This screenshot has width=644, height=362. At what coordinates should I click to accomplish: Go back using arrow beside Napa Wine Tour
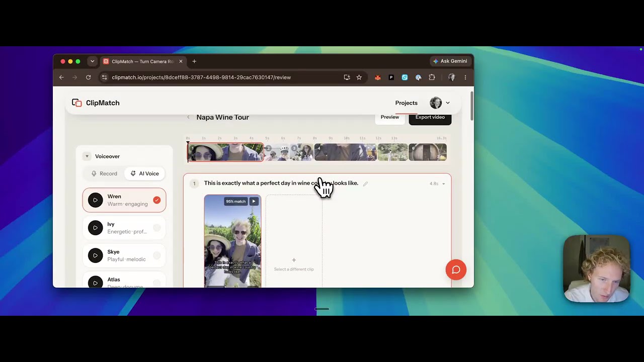(x=188, y=117)
